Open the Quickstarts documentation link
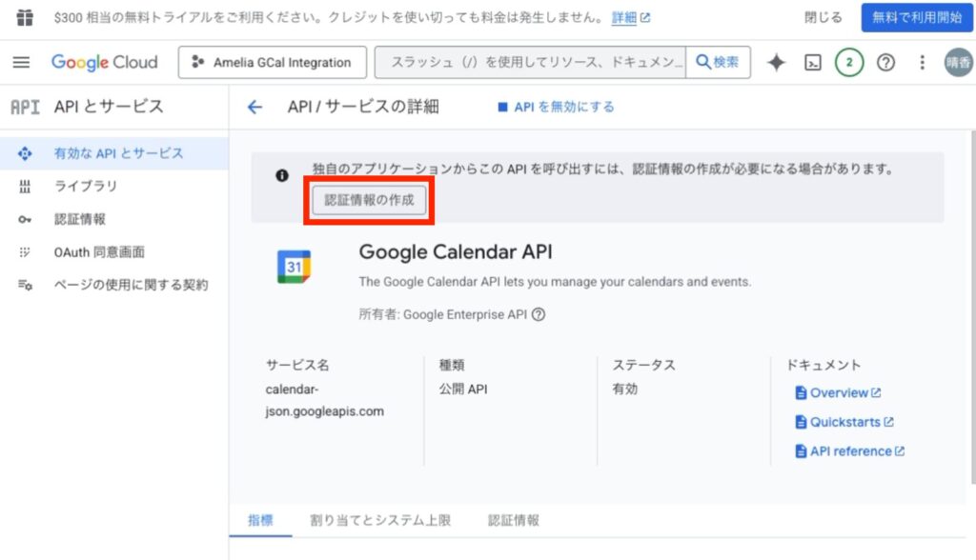 [x=844, y=422]
